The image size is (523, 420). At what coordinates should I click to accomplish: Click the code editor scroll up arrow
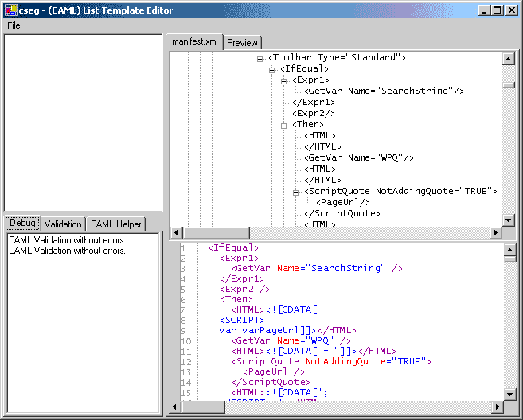(x=510, y=250)
